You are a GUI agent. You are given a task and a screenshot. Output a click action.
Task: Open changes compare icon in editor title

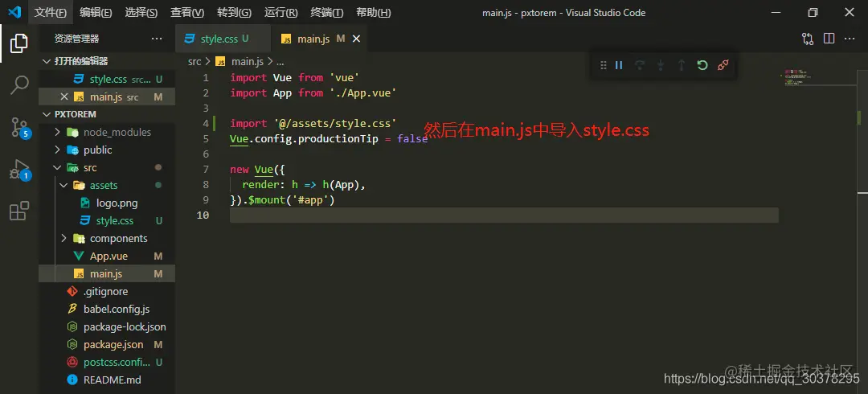click(808, 39)
